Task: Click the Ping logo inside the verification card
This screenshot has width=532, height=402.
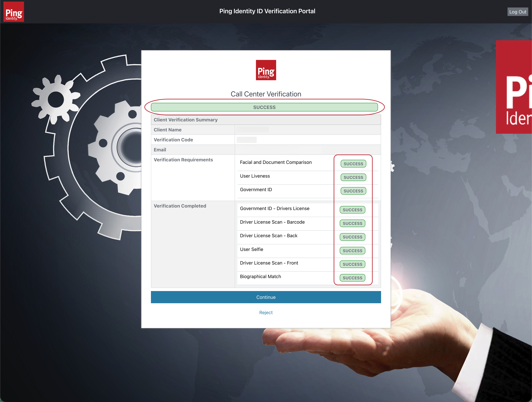Action: pyautogui.click(x=266, y=70)
